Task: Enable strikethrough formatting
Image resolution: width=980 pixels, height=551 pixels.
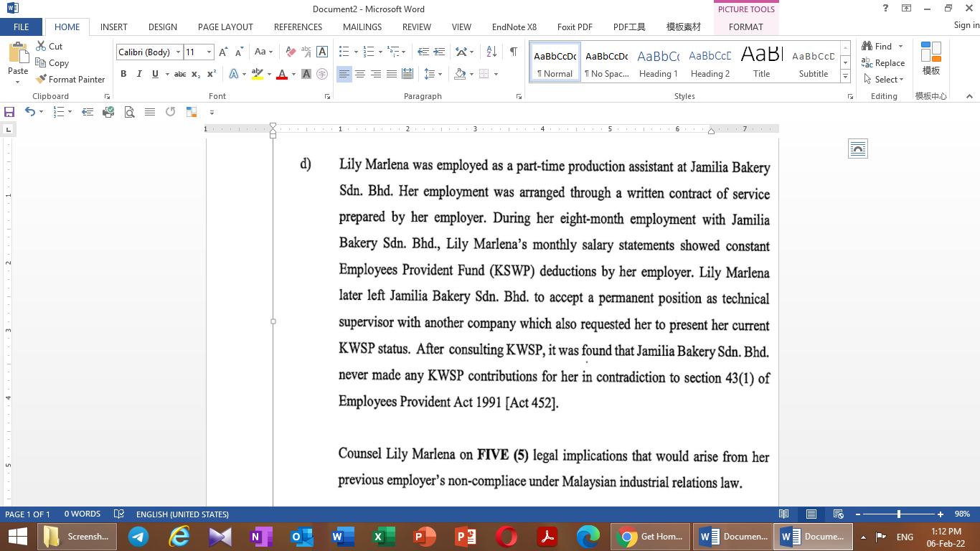Action: [x=179, y=74]
